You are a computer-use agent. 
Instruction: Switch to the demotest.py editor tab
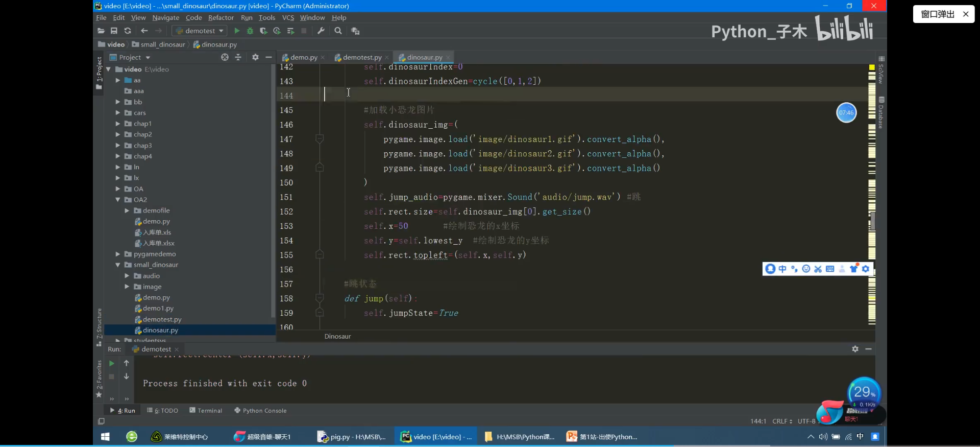point(362,57)
